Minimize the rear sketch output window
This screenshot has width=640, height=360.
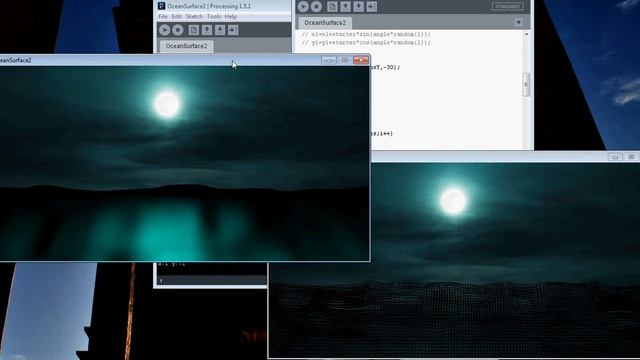pos(615,157)
